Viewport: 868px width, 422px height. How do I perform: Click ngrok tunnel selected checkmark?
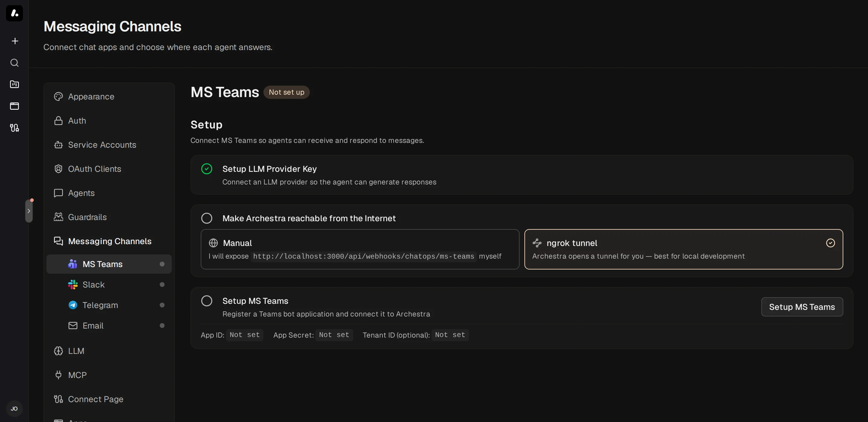(831, 243)
